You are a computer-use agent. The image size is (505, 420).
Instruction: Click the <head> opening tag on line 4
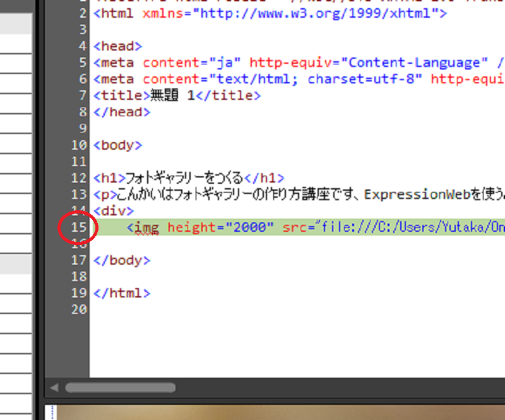pyautogui.click(x=117, y=46)
